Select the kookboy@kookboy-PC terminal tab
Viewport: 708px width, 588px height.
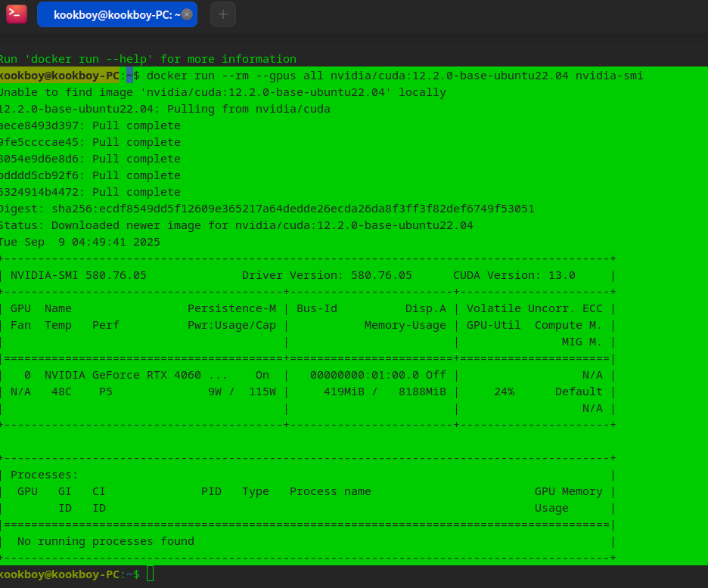117,14
